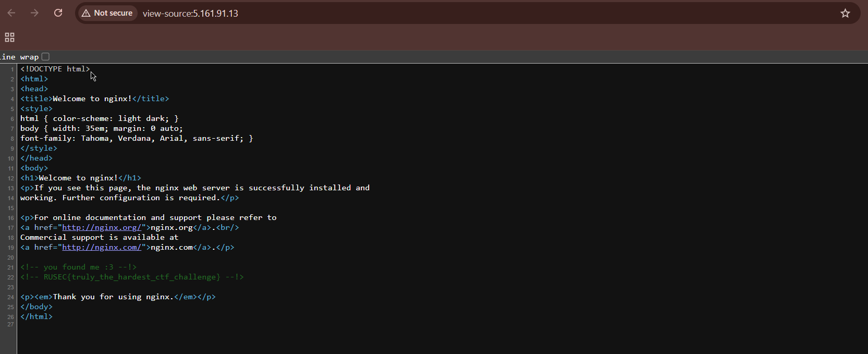The image size is (868, 354).
Task: Click the 'you found me' comment
Action: tap(78, 267)
